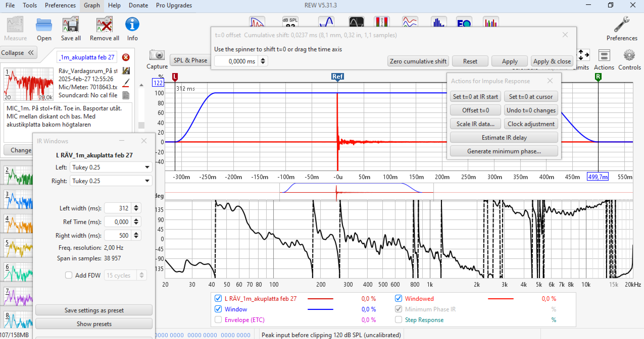Click Set t=0 at IR start
Image resolution: width=644 pixels, height=339 pixels.
coord(475,96)
